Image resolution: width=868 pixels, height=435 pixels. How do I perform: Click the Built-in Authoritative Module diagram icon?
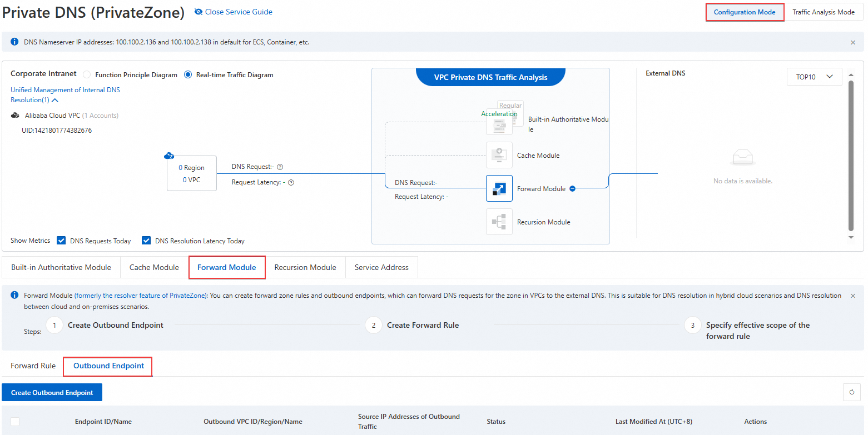point(499,123)
